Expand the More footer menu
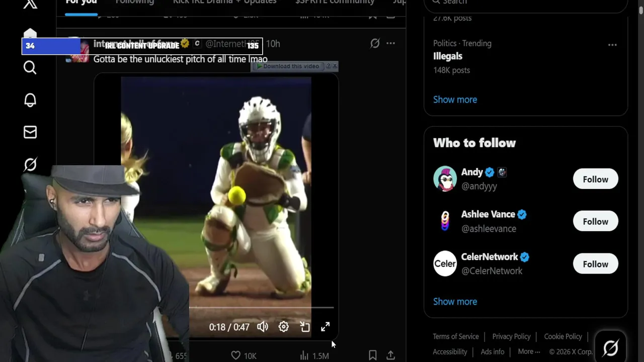 point(529,352)
